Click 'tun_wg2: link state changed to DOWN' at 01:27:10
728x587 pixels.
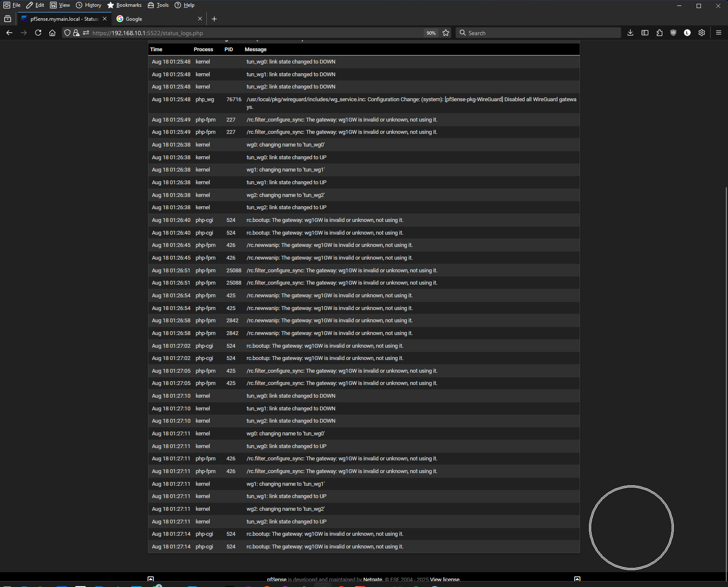[291, 421]
